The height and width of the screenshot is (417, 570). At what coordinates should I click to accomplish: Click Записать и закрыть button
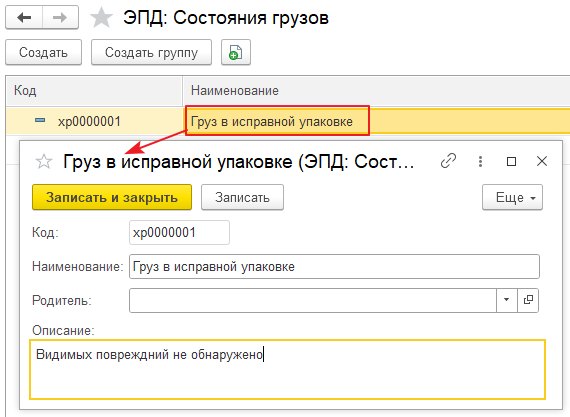pos(112,197)
